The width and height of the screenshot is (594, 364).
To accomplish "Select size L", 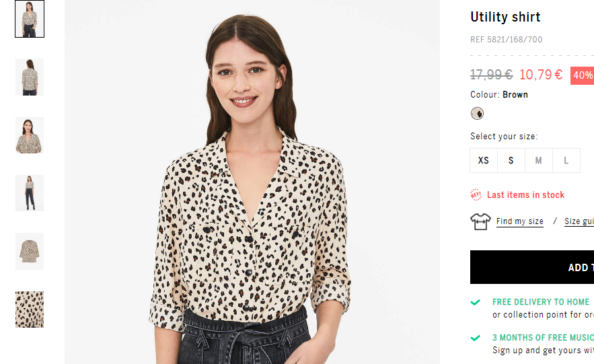I will [566, 161].
